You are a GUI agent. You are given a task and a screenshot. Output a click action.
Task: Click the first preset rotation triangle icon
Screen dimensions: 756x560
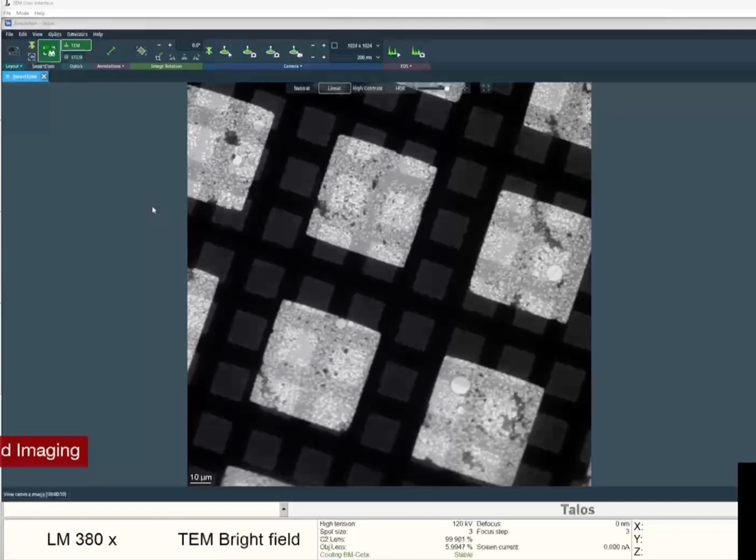click(171, 57)
